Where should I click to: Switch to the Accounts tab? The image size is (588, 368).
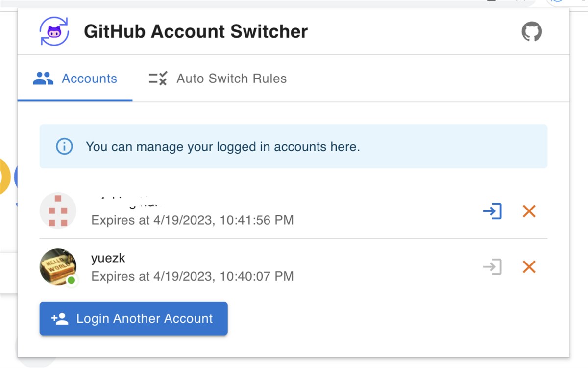[x=89, y=78]
